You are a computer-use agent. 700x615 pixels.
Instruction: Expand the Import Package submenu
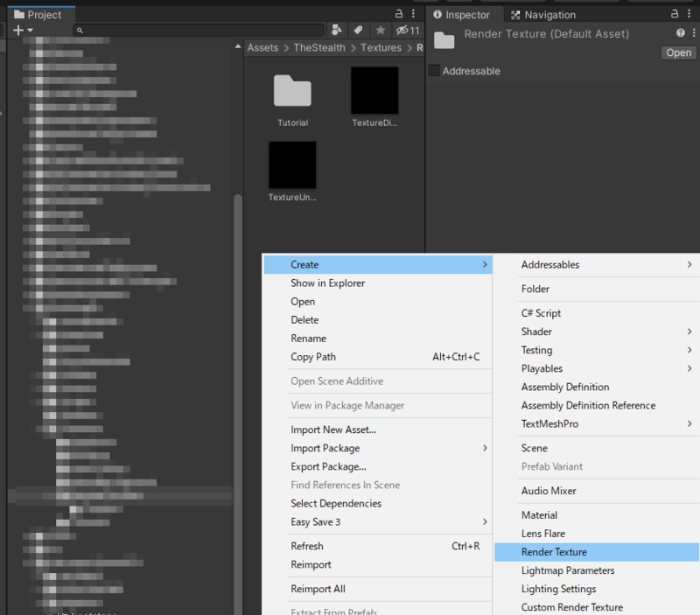coord(378,448)
